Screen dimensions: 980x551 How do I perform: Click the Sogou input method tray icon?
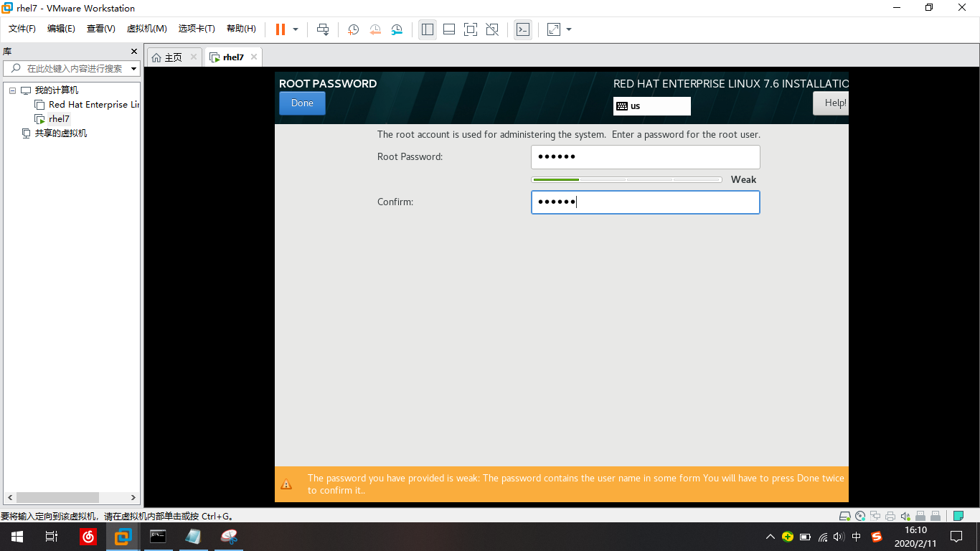click(x=877, y=537)
